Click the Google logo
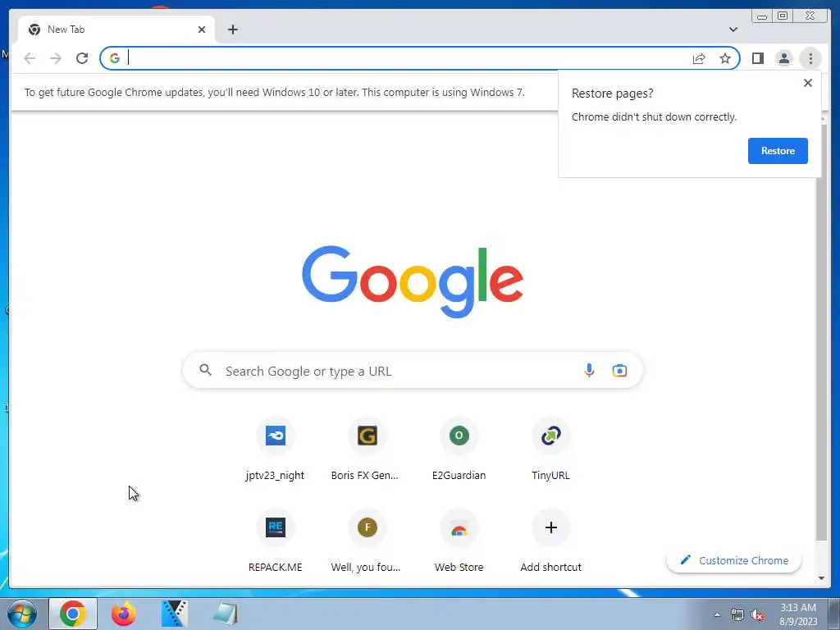This screenshot has height=630, width=840. (413, 282)
